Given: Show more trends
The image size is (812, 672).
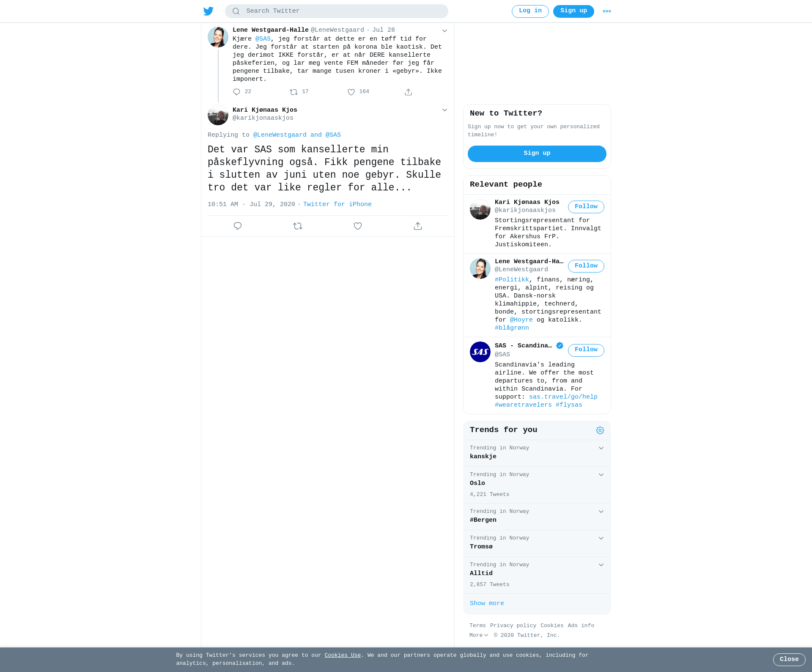Looking at the screenshot, I should point(487,603).
